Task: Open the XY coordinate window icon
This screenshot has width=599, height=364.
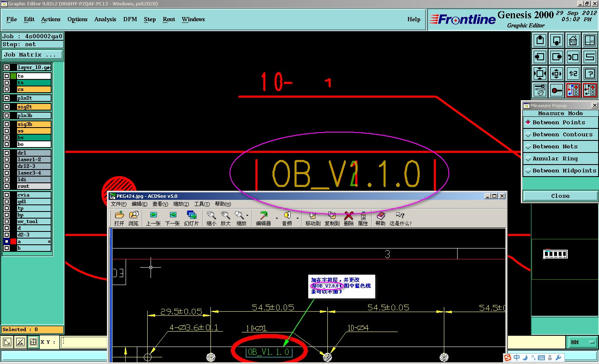Action: [590, 40]
